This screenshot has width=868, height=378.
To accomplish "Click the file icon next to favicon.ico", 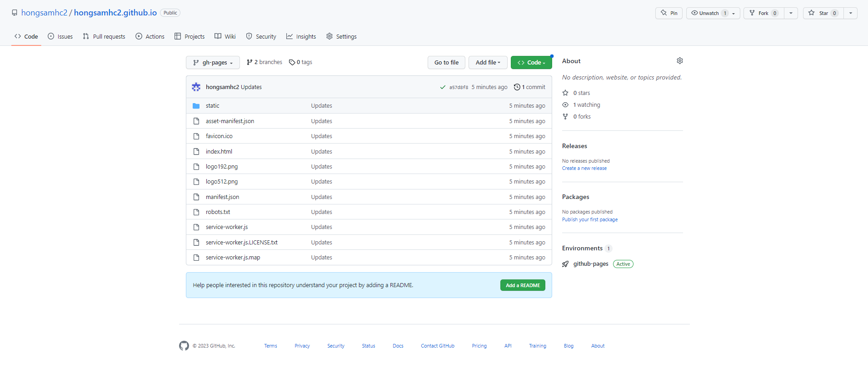I will pos(196,136).
